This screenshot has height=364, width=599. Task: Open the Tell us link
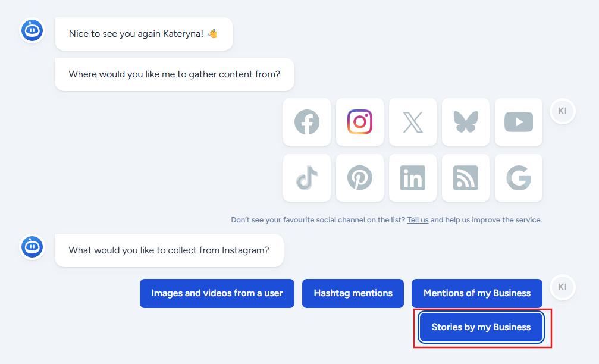418,220
